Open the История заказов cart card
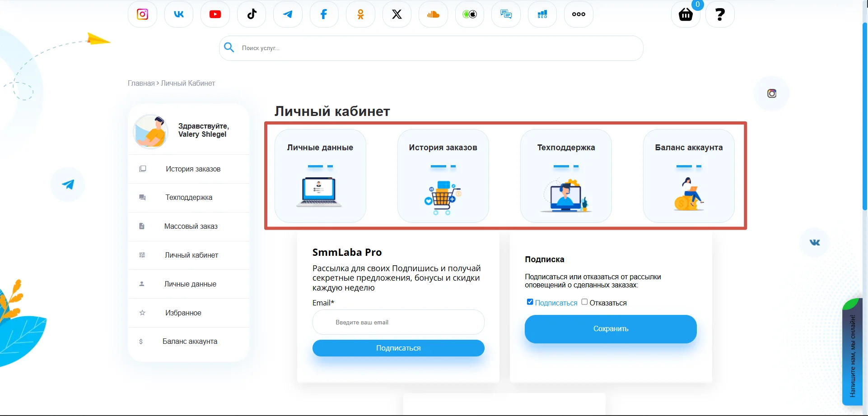Screen dimensions: 868x416 tap(443, 176)
